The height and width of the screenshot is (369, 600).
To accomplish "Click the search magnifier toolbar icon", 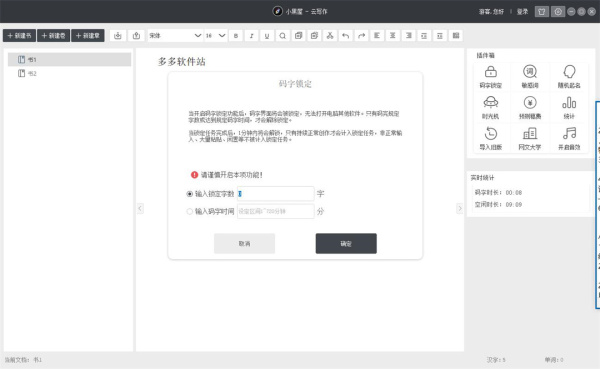I will click(282, 36).
